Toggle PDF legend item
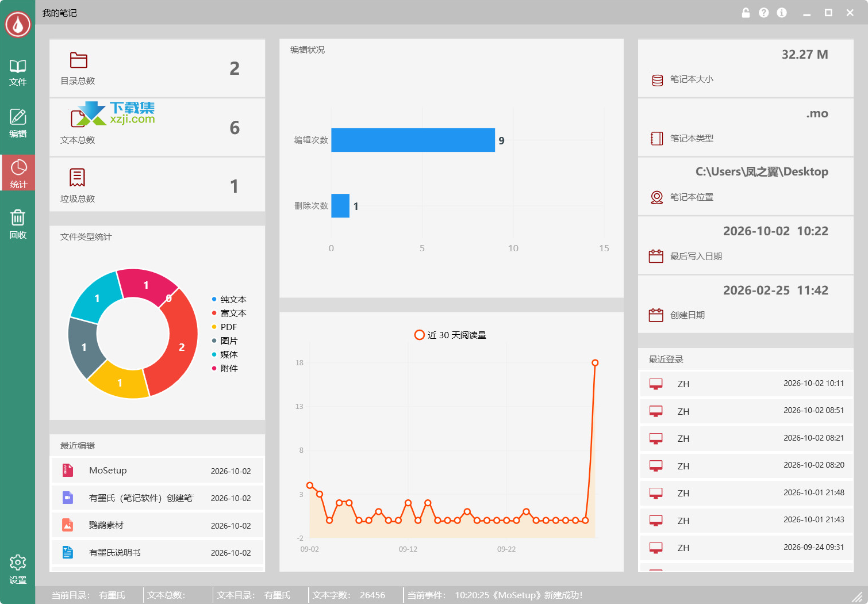This screenshot has height=604, width=868. pyautogui.click(x=225, y=327)
